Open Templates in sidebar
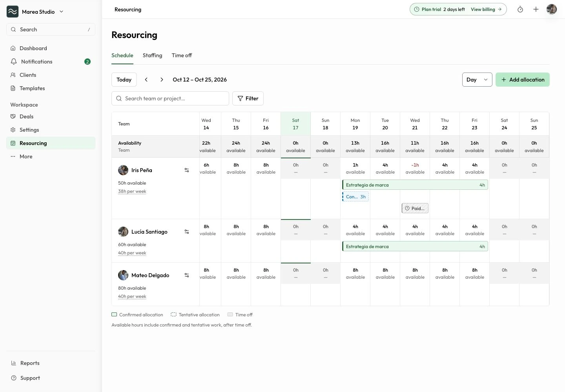The width and height of the screenshot is (565, 392). 51,88
